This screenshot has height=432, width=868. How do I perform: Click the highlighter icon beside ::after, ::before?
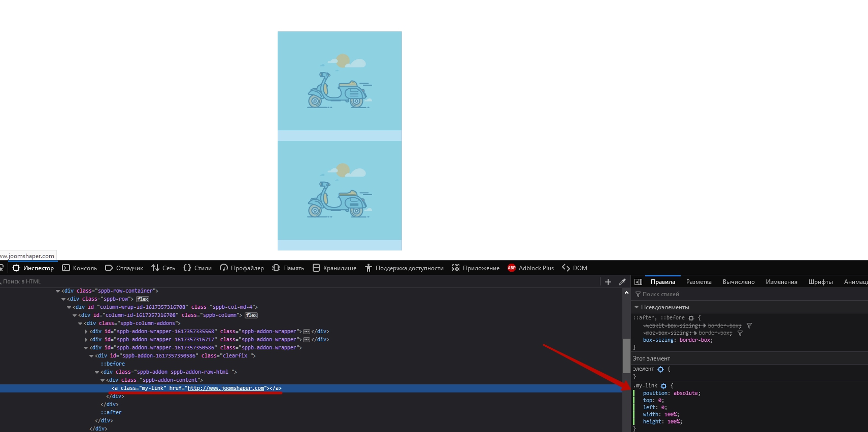(x=691, y=318)
